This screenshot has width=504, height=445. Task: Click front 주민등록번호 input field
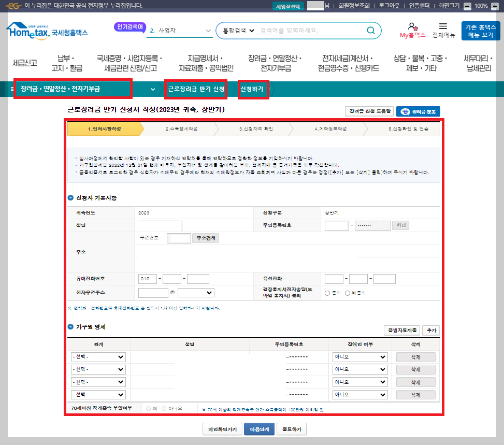coord(337,225)
